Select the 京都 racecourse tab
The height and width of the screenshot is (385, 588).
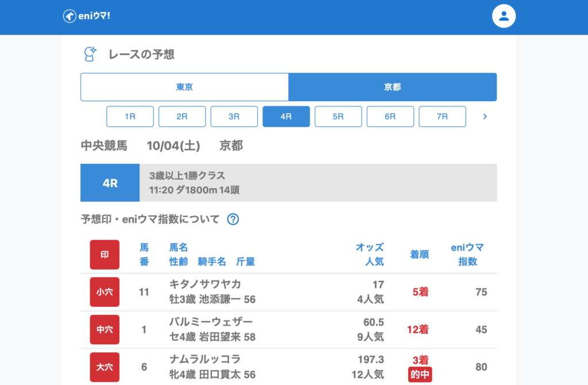pyautogui.click(x=392, y=87)
